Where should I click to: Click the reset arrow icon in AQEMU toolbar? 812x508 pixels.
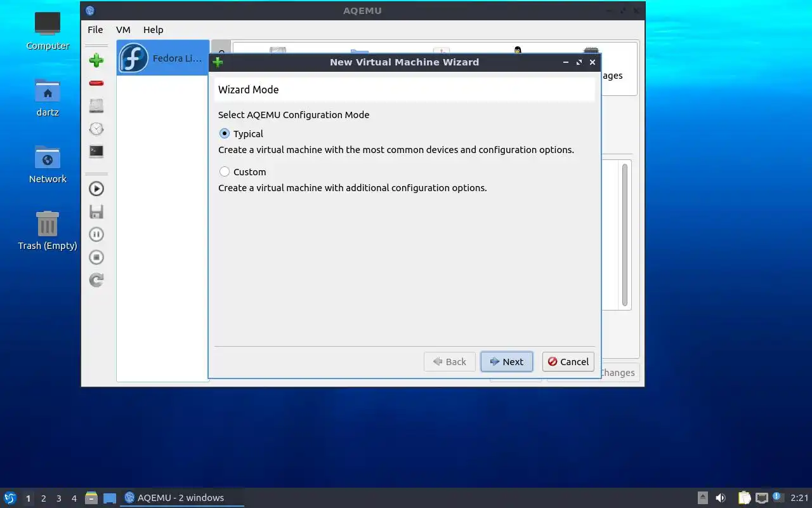click(96, 280)
